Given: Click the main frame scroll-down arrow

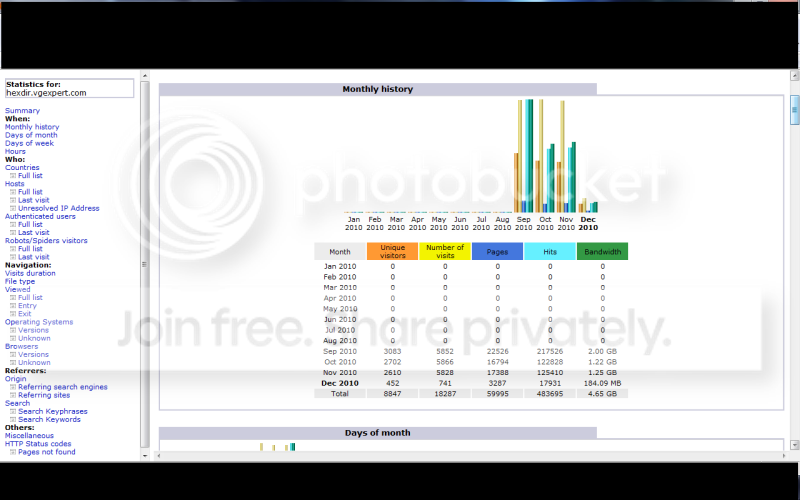Looking at the screenshot, I should point(794,445).
